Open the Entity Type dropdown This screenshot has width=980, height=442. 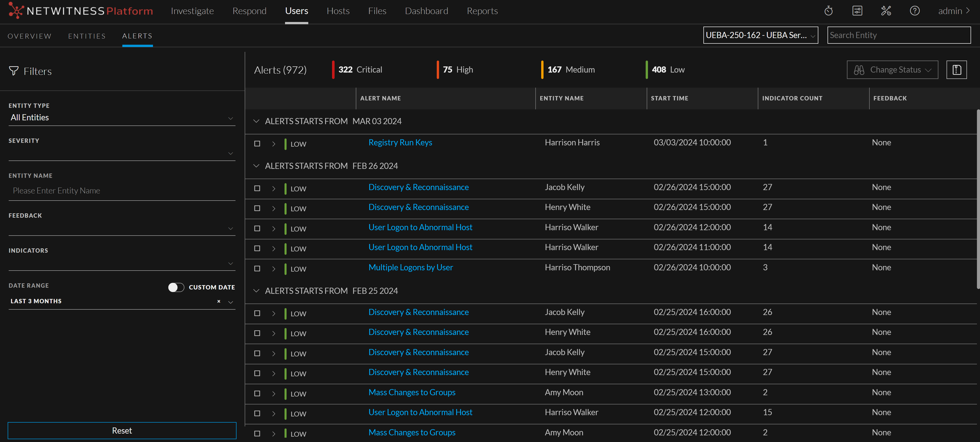122,118
